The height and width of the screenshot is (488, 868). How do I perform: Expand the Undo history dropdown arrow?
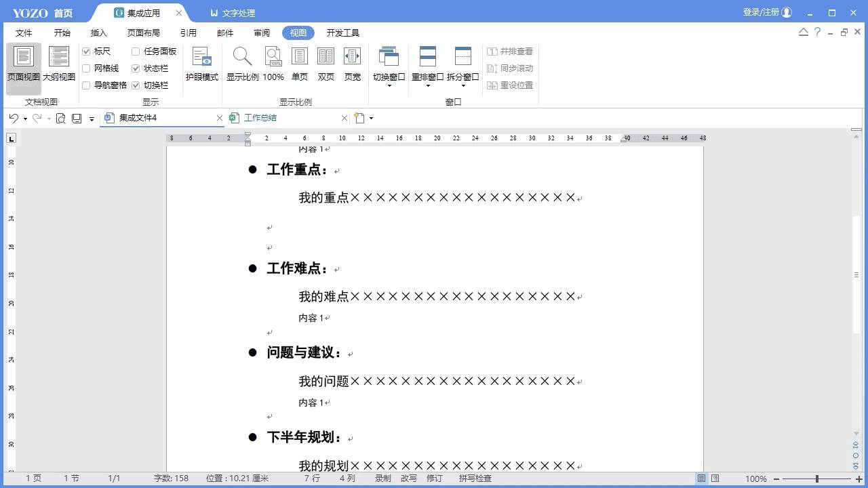[25, 119]
